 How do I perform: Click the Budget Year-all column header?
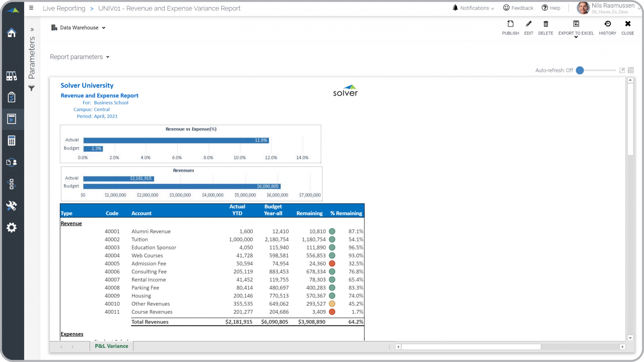tap(273, 210)
